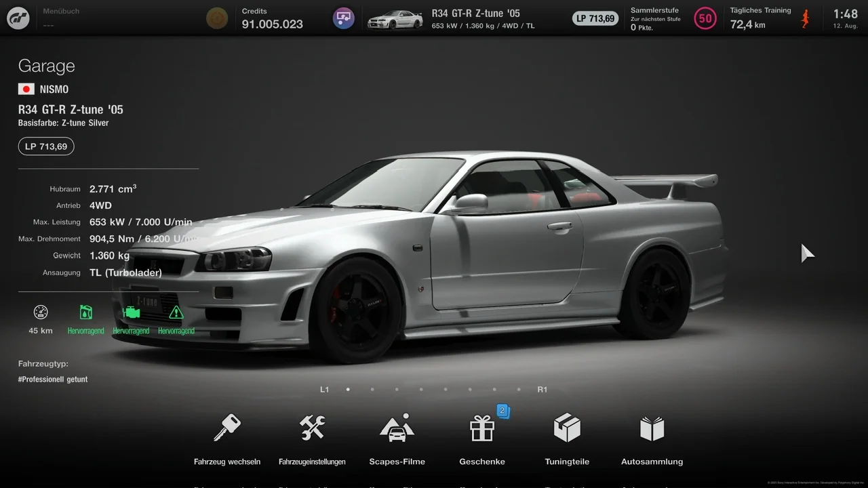Click the Antrieb value 4WD

tap(100, 205)
